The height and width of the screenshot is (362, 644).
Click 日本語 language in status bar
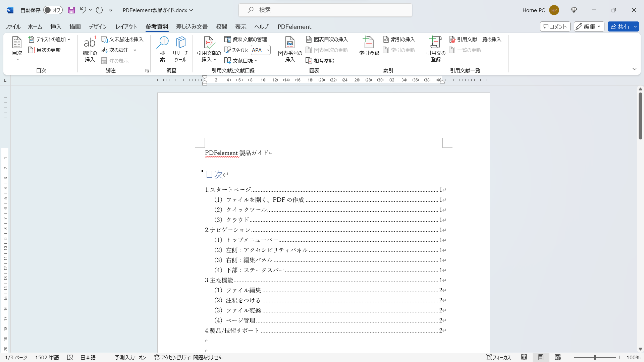[88, 358]
